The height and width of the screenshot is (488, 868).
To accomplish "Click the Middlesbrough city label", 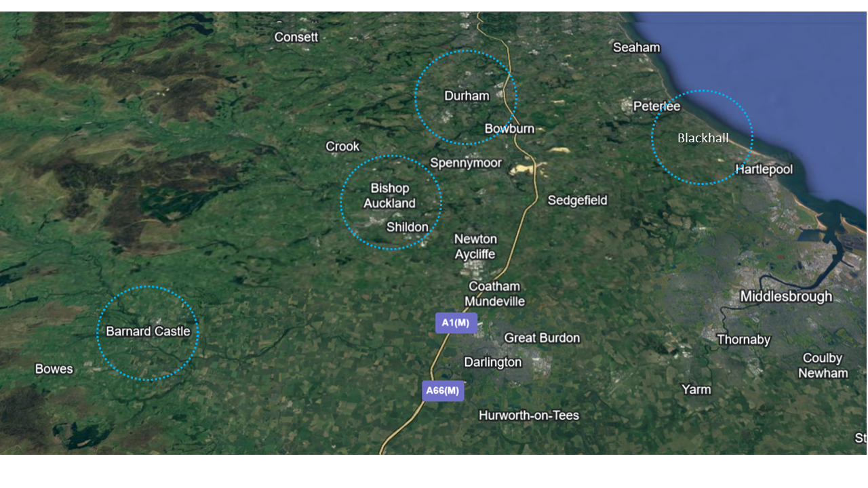I will [x=786, y=296].
